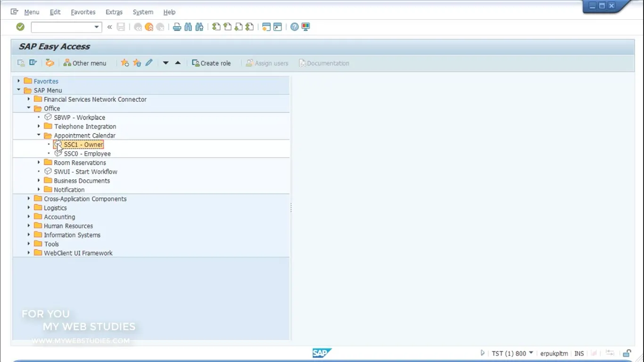644x362 pixels.
Task: Click the Documentation button
Action: coord(324,63)
